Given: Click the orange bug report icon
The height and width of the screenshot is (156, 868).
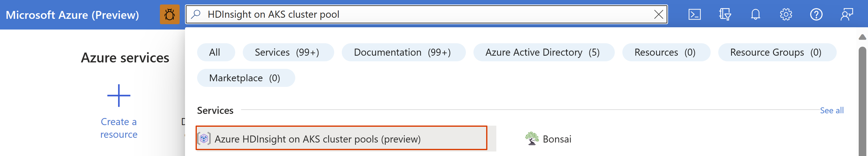Looking at the screenshot, I should point(169,15).
